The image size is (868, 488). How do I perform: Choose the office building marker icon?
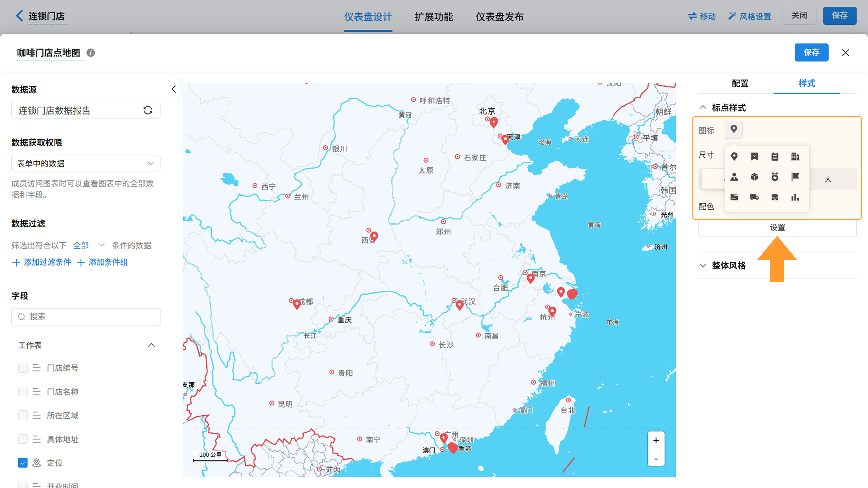click(795, 156)
